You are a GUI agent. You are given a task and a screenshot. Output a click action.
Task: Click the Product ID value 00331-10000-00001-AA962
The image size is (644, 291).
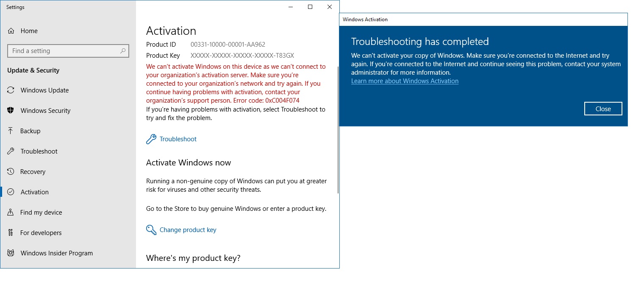click(228, 45)
